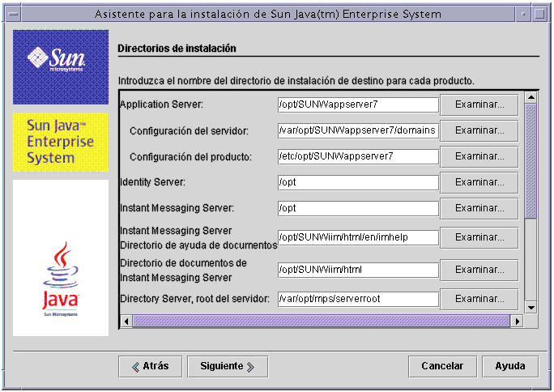This screenshot has height=392, width=554.
Task: Click the 'Directory Server, root del servidor' label
Action: 194,299
